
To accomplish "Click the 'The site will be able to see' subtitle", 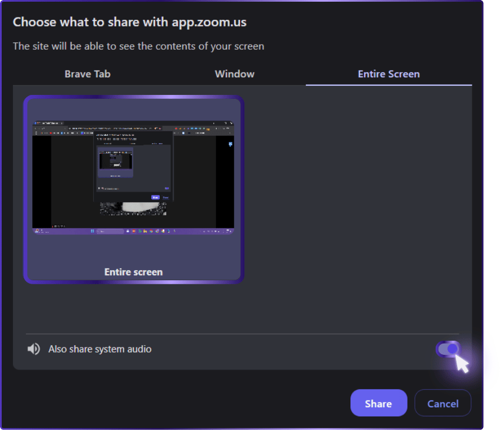I will (x=138, y=46).
